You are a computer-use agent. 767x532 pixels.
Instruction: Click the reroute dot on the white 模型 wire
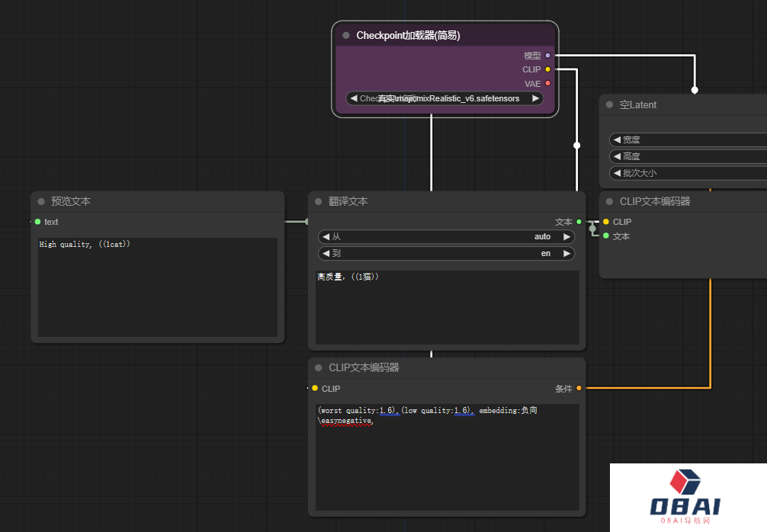click(x=695, y=90)
